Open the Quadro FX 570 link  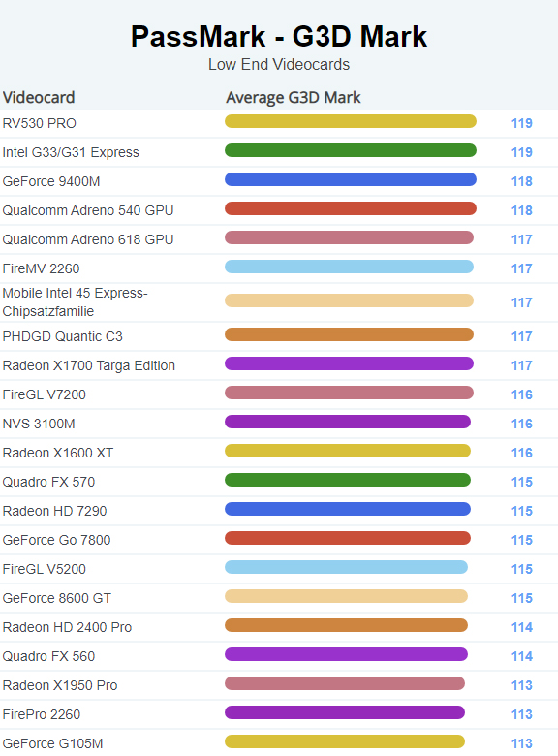click(x=48, y=482)
